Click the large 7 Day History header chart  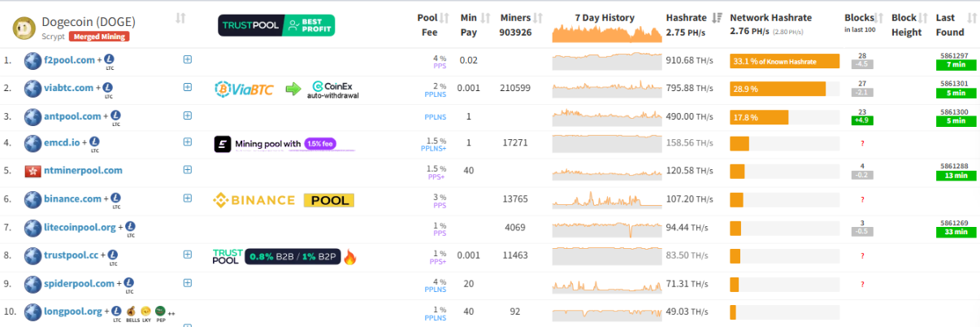coord(607,33)
